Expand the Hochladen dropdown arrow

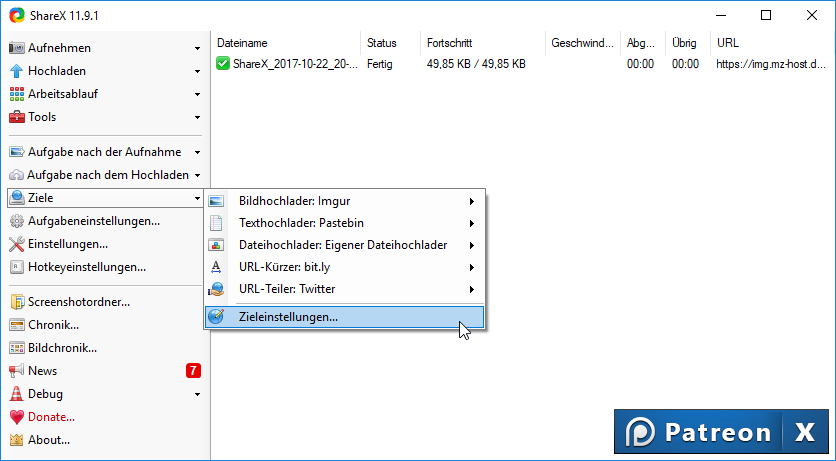point(197,71)
